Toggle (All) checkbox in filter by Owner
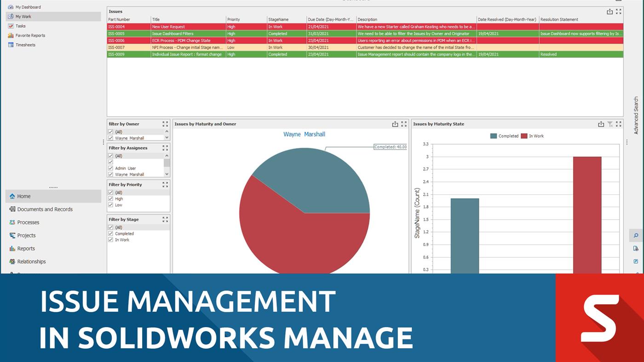Viewport: 644px width, 362px height. click(110, 132)
